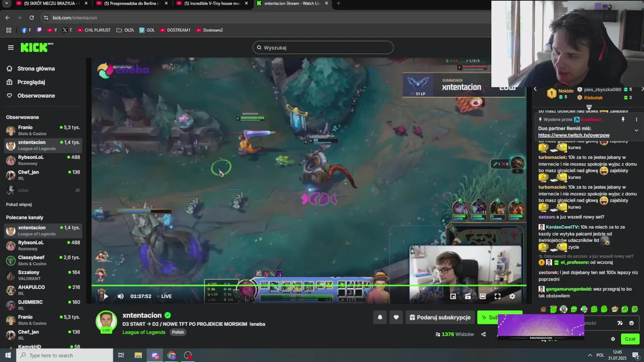This screenshot has height=362, width=644.
Task: Open the OLD bookmarks folder
Action: pyautogui.click(x=125, y=30)
